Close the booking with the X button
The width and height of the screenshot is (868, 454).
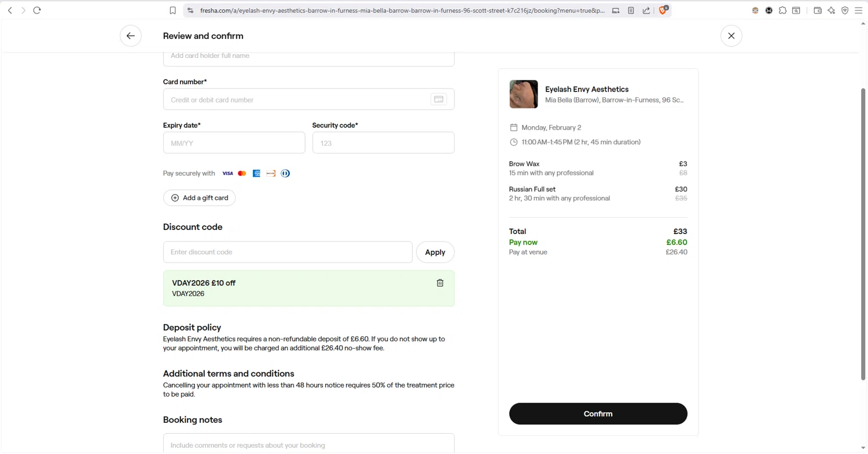point(731,36)
